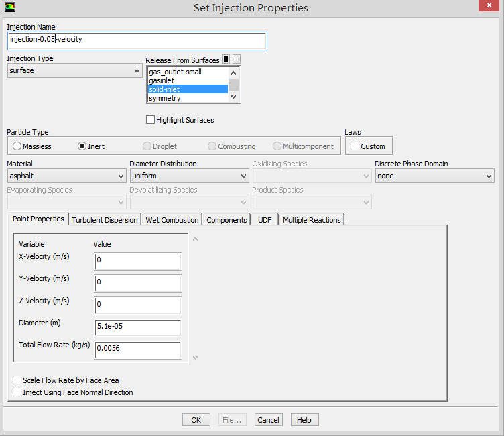Image resolution: width=504 pixels, height=436 pixels.
Task: Expand the Material dropdown showing asphalt
Action: point(66,176)
